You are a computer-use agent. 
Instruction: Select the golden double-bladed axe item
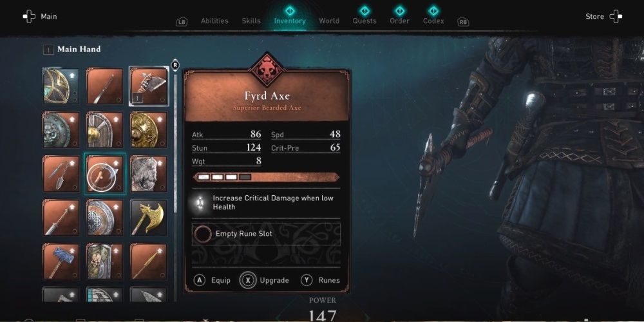(149, 218)
